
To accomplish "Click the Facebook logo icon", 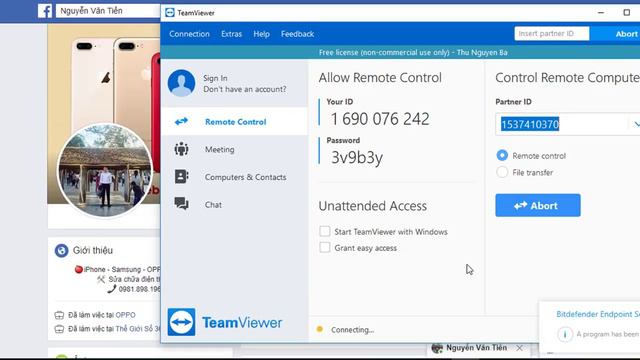I will tap(45, 11).
